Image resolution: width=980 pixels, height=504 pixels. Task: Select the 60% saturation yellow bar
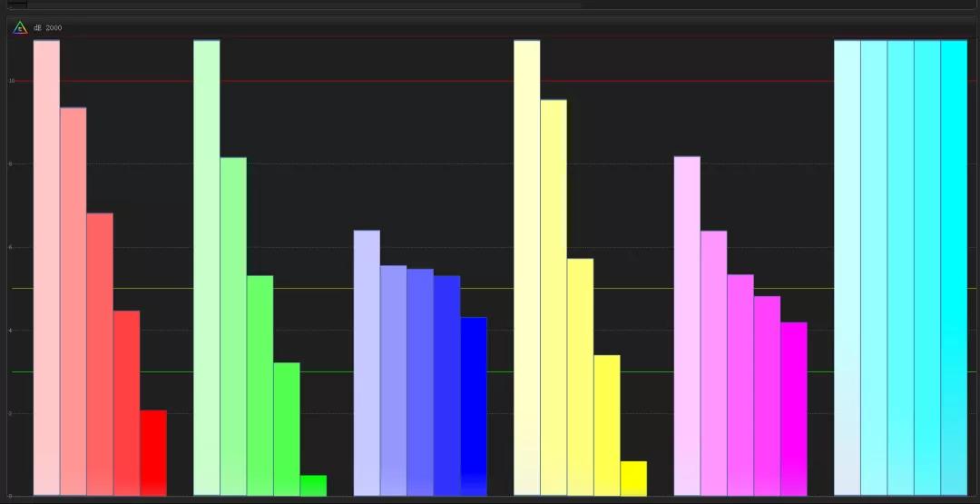tap(581, 377)
